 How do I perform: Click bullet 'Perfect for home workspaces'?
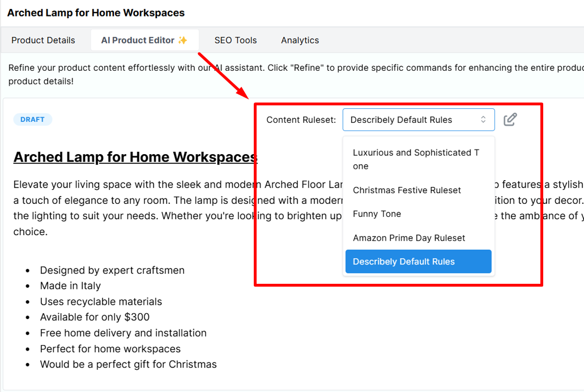pyautogui.click(x=110, y=349)
